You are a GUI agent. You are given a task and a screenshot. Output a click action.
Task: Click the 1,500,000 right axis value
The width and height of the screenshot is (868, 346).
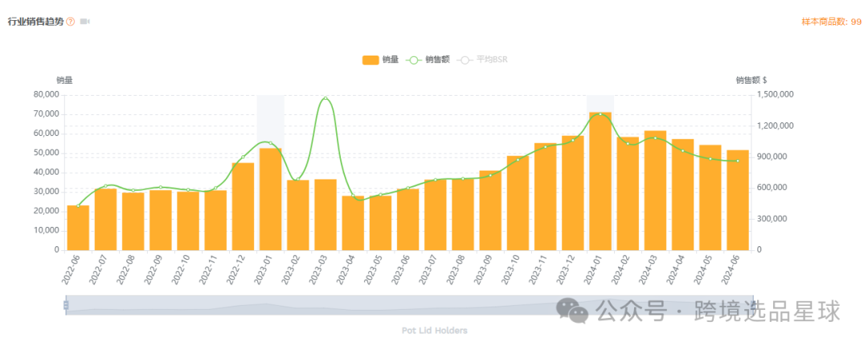[x=774, y=95]
